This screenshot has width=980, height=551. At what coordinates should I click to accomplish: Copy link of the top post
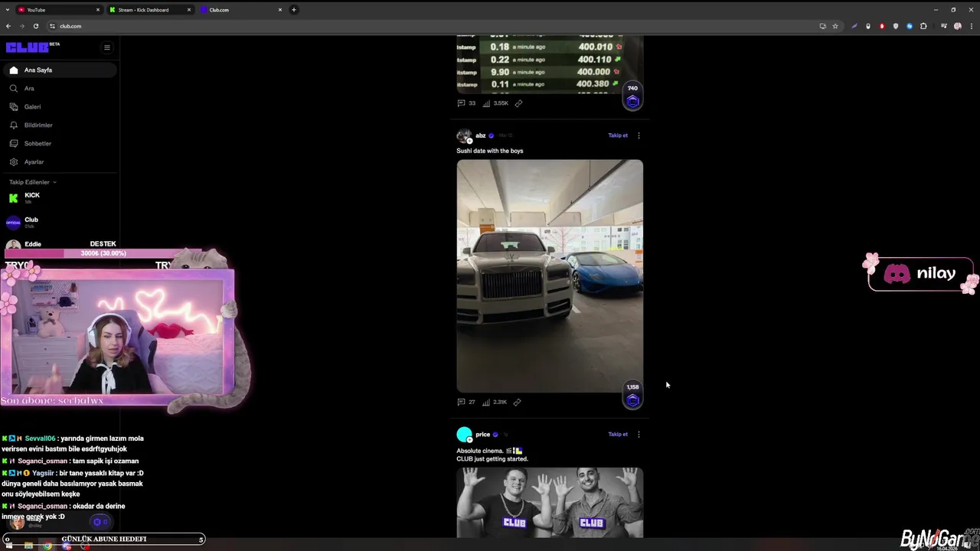518,103
